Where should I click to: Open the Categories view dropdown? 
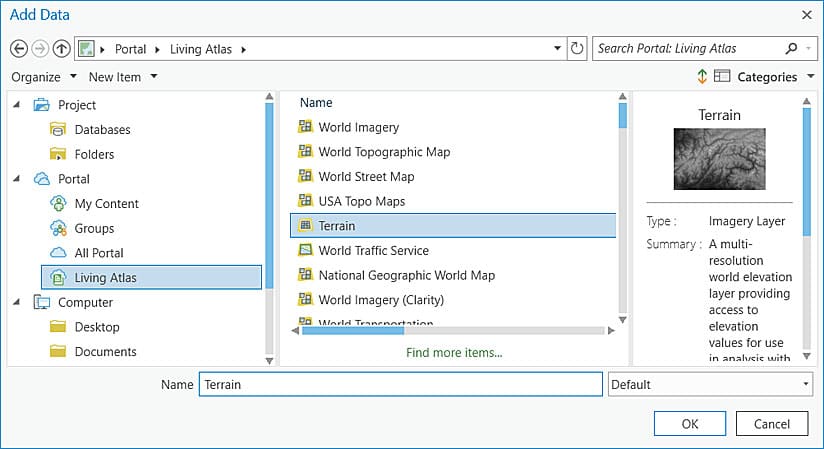[768, 77]
